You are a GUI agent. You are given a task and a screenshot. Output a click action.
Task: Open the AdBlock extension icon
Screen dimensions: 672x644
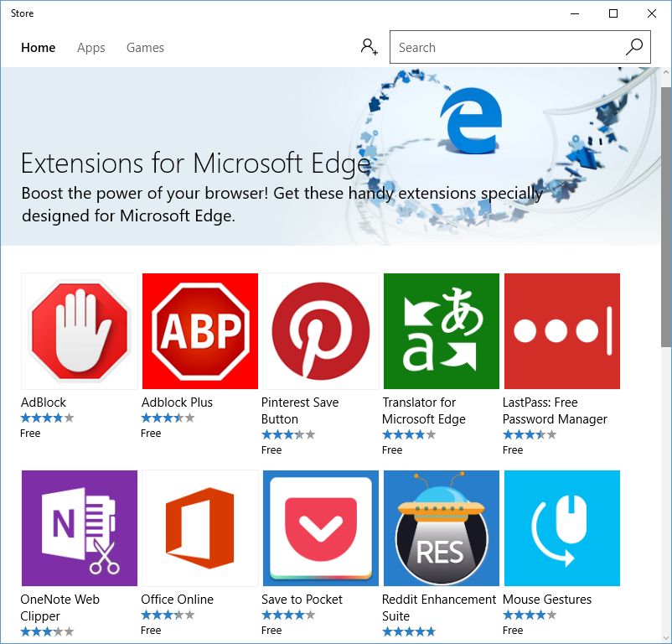[80, 331]
